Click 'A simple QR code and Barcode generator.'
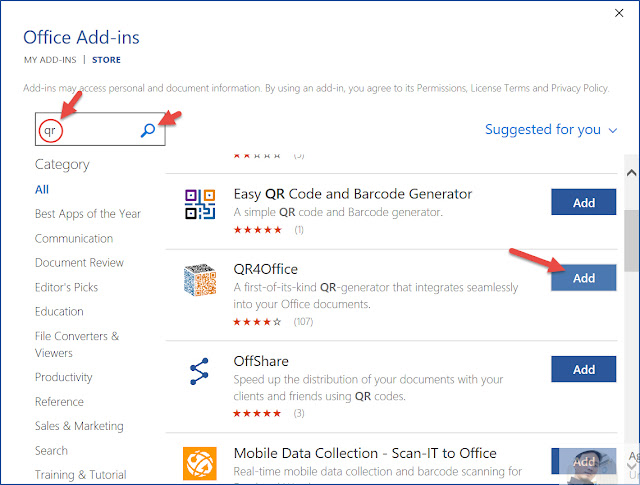640x485 pixels. (x=338, y=212)
